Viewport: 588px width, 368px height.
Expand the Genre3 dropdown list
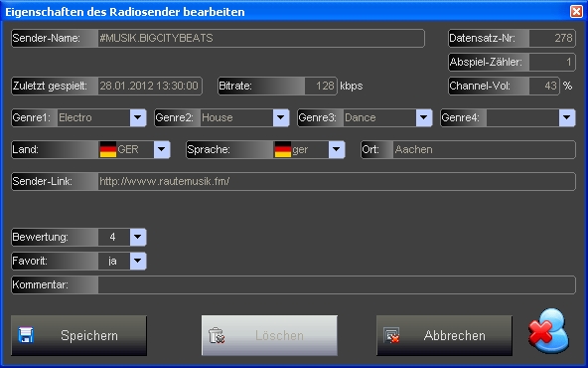[x=424, y=117]
